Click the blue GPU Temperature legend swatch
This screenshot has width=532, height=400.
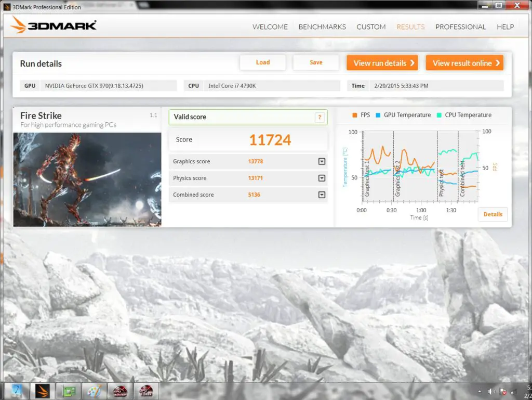tap(378, 115)
